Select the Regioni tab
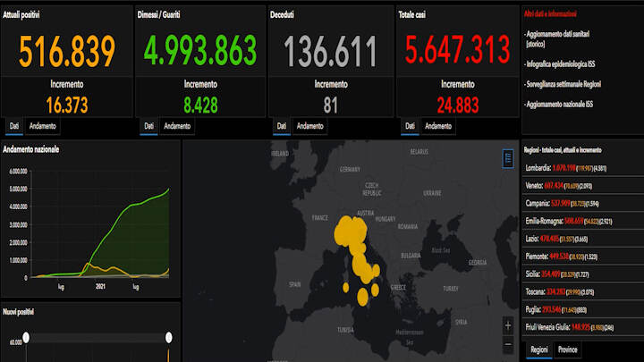The image size is (644, 362). tap(539, 349)
